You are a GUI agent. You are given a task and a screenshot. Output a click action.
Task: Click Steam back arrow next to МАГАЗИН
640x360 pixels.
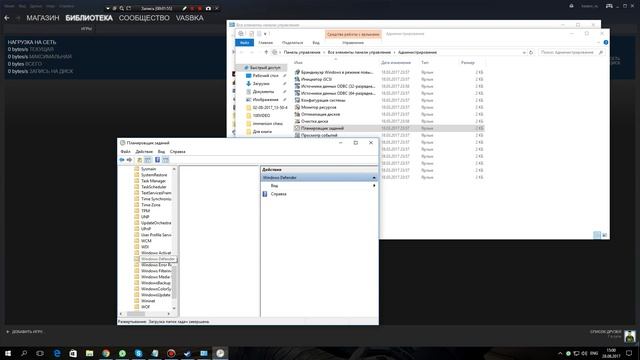[x=7, y=18]
